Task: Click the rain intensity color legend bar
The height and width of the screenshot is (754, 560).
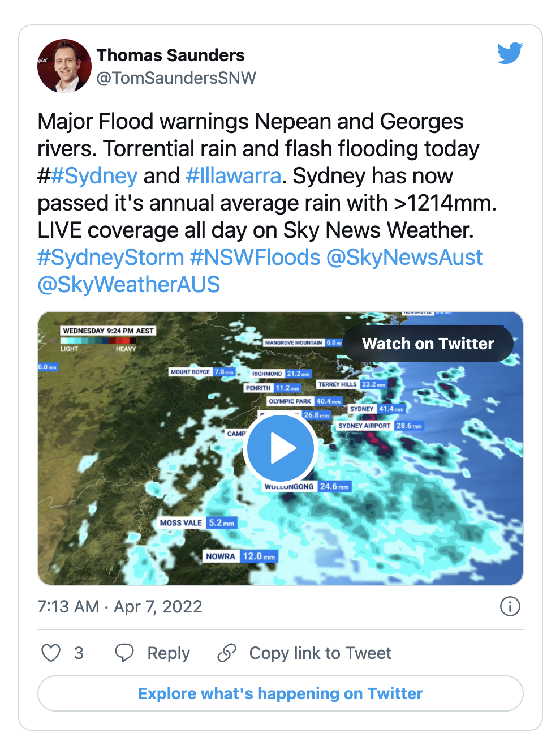Action: tap(98, 341)
